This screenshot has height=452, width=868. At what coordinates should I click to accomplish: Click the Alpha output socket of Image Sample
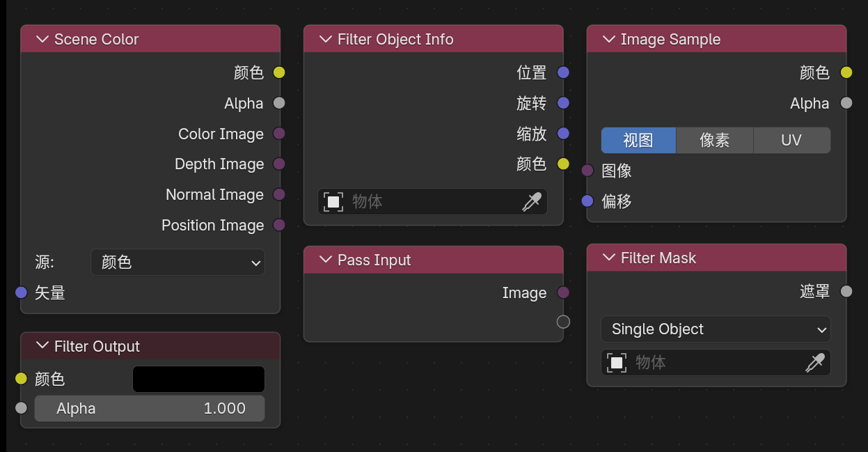[x=846, y=103]
